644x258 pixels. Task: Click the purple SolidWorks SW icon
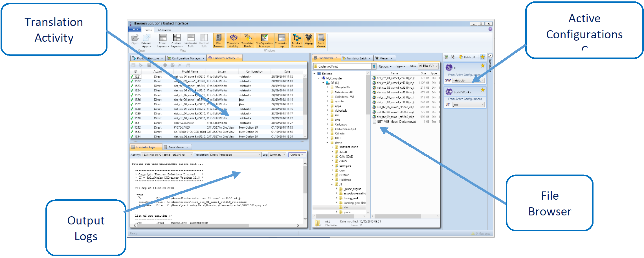click(449, 92)
